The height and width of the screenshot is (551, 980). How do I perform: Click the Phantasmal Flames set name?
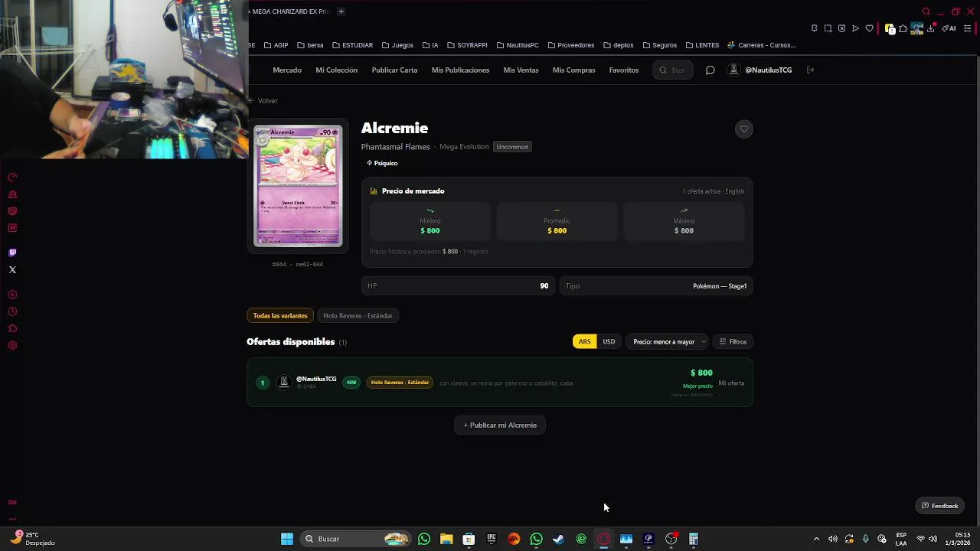coord(395,147)
